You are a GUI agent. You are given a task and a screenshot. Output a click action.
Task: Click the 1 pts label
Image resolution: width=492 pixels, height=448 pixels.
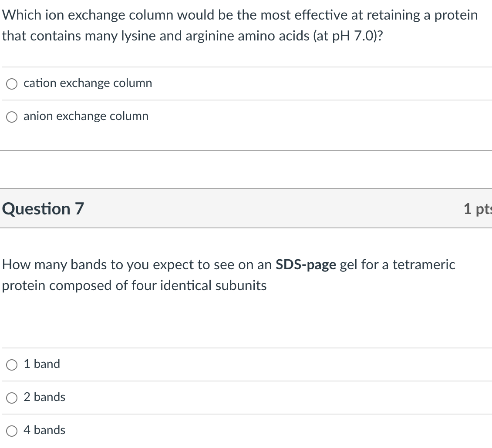point(477,209)
